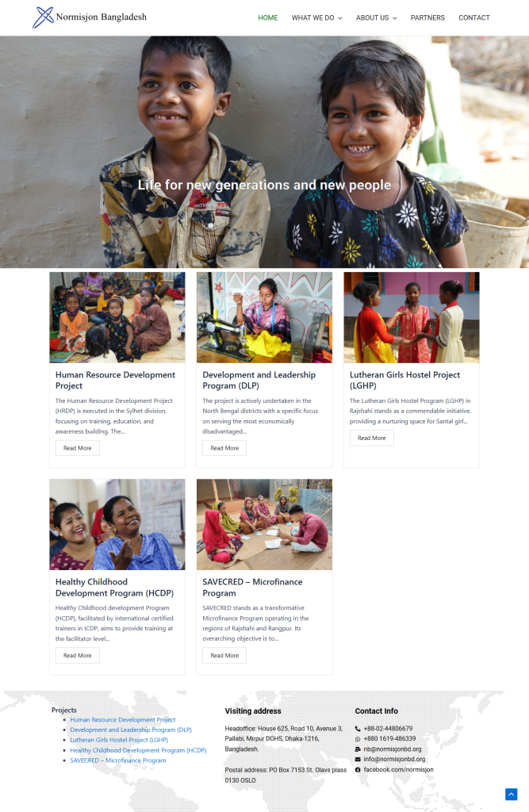The image size is (529, 812).
Task: Click the Normisjon Bangladesh logo
Action: coord(90,17)
